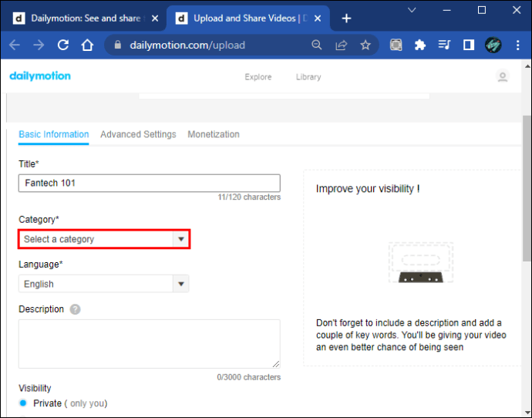This screenshot has height=418, width=532.
Task: Click the '11/120 characters' counter text
Action: click(249, 197)
